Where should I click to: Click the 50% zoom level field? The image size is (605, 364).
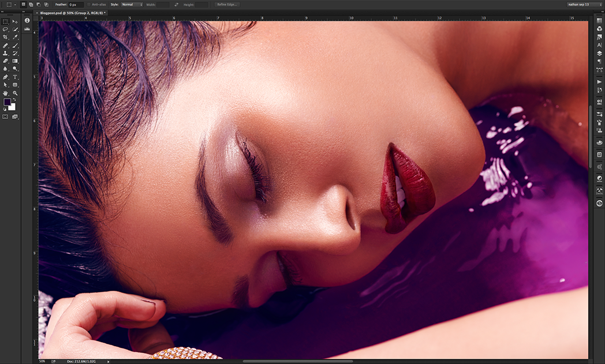(42, 361)
